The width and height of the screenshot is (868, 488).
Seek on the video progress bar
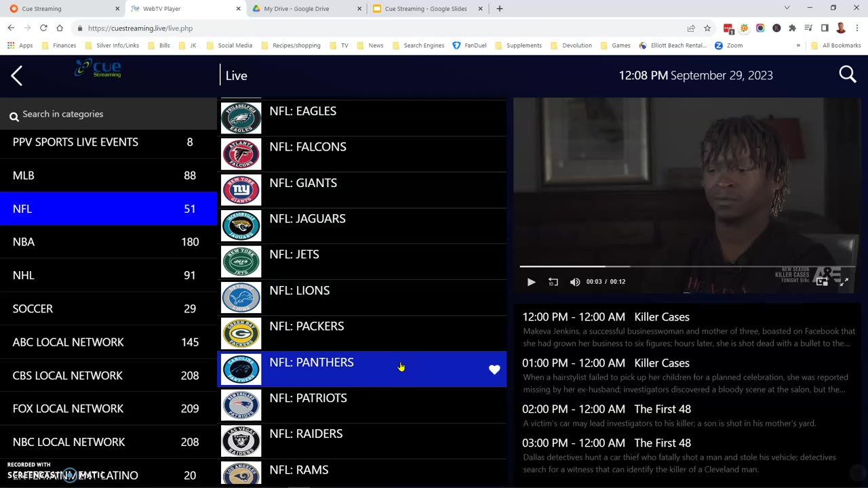(686, 266)
